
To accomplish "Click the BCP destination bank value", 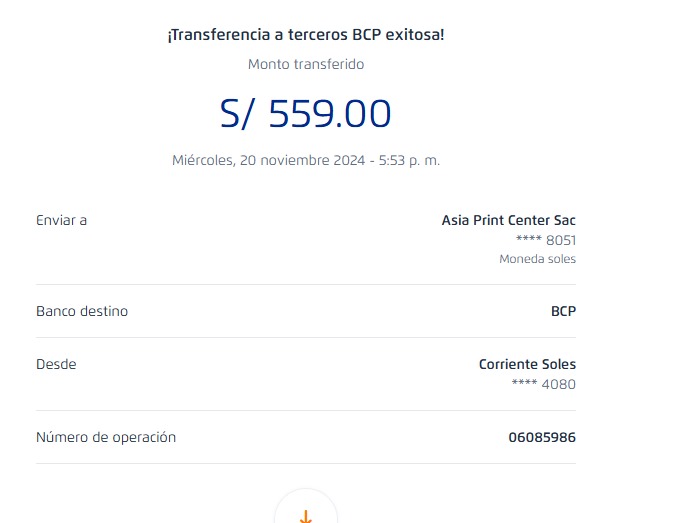I will pos(563,311).
